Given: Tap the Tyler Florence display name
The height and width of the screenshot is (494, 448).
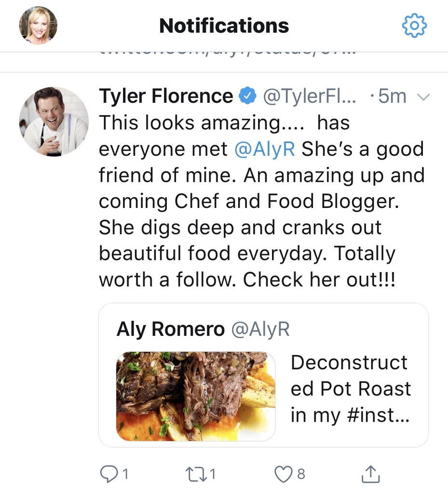Looking at the screenshot, I should coord(165,97).
